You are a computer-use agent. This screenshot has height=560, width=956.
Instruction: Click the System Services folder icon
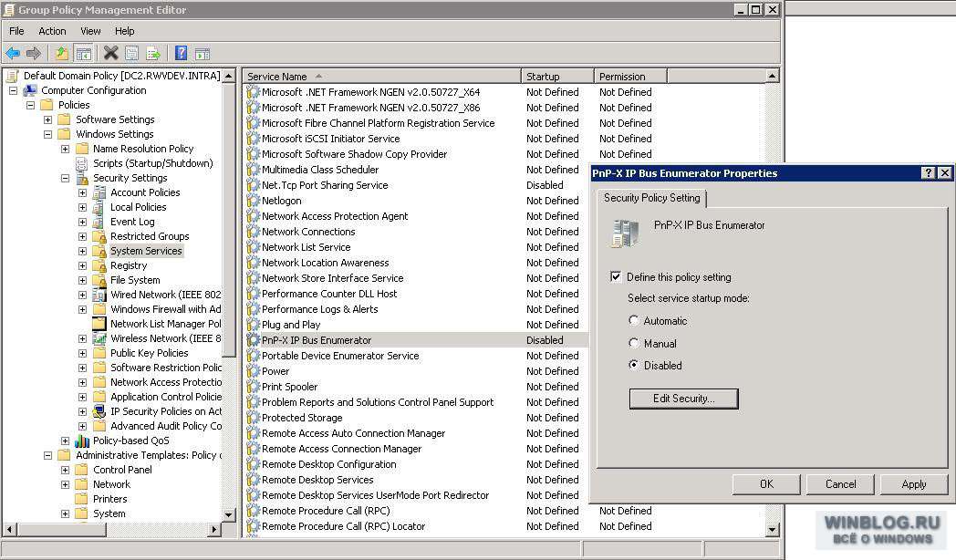coord(99,251)
